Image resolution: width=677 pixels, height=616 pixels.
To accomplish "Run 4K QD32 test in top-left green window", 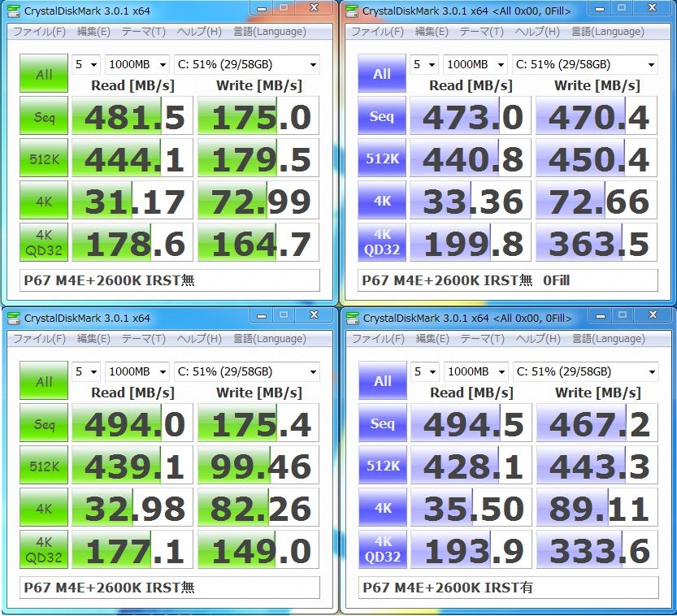I will (44, 242).
